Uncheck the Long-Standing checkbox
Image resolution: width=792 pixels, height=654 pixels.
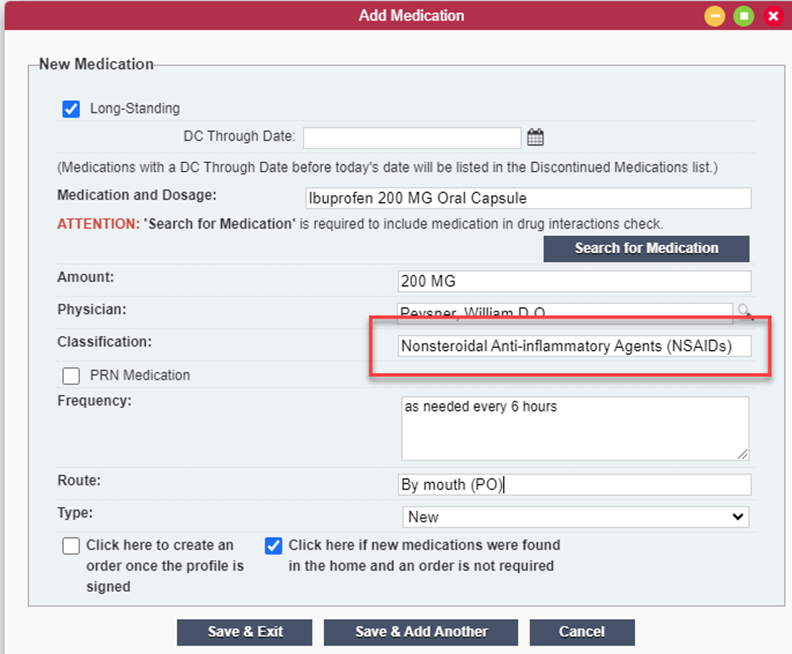71,109
